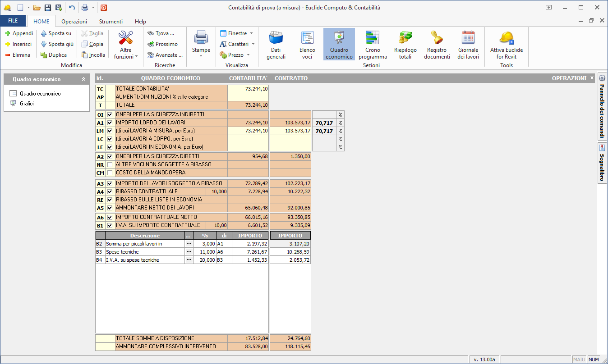Switch to the Operazioni ribbon tab

(74, 21)
